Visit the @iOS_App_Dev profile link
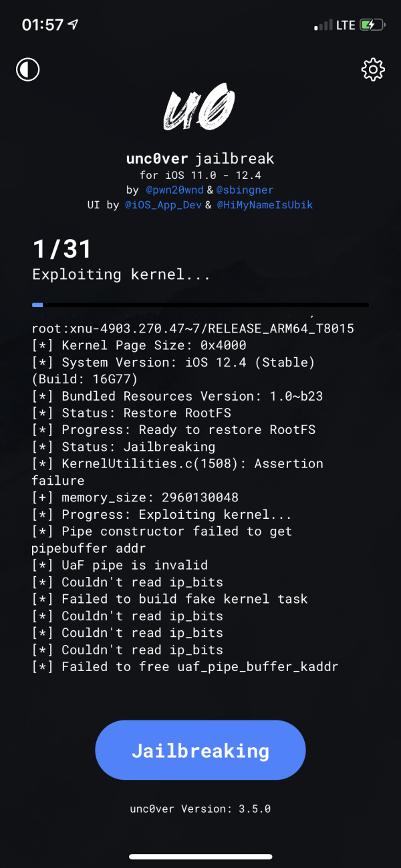The image size is (401, 868). point(166,204)
